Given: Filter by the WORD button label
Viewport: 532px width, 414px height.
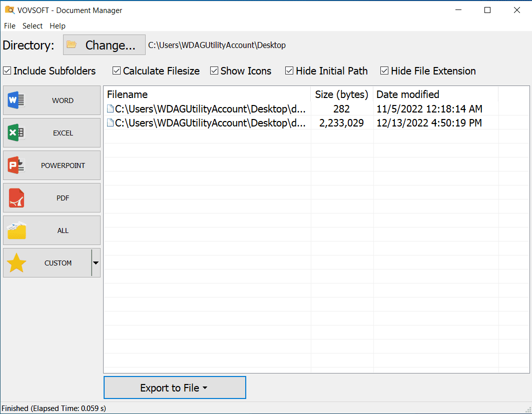Looking at the screenshot, I should 63,100.
